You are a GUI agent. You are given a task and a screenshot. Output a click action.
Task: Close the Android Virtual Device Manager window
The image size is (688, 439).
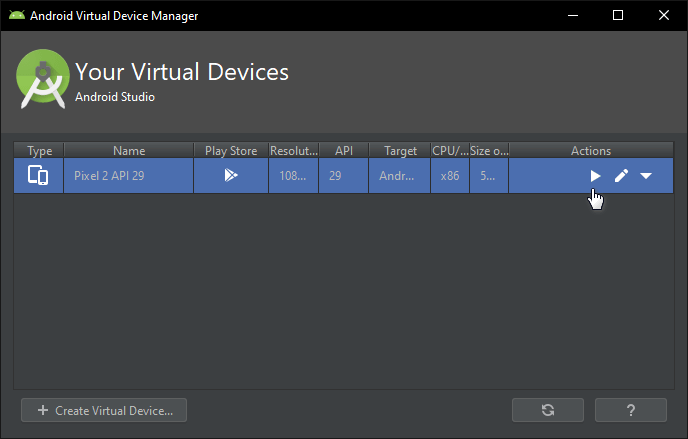tap(664, 15)
